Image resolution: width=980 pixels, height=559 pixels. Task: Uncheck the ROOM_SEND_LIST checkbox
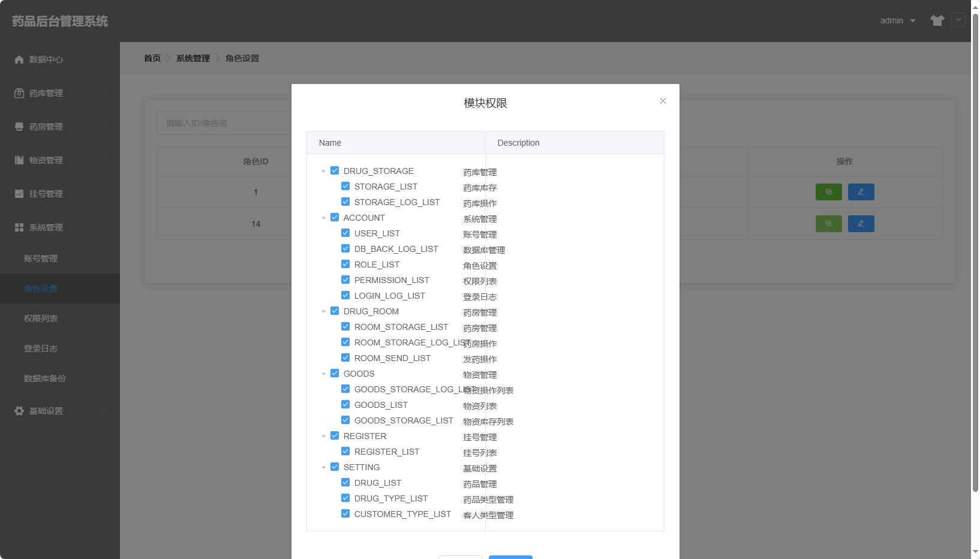(345, 357)
